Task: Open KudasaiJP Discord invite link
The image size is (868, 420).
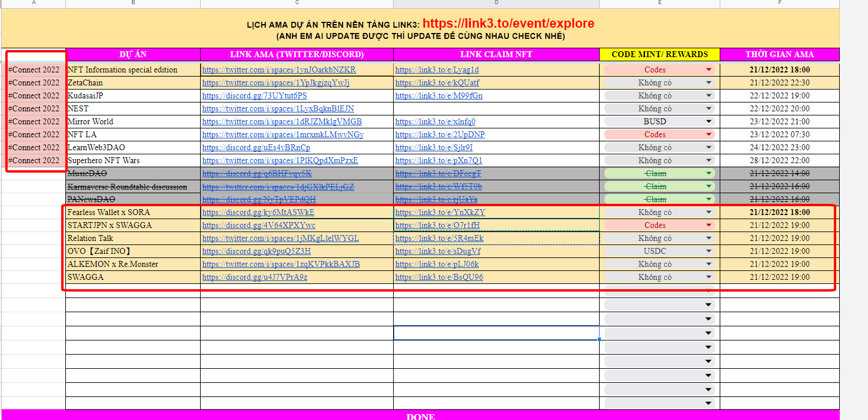Action: pos(255,95)
